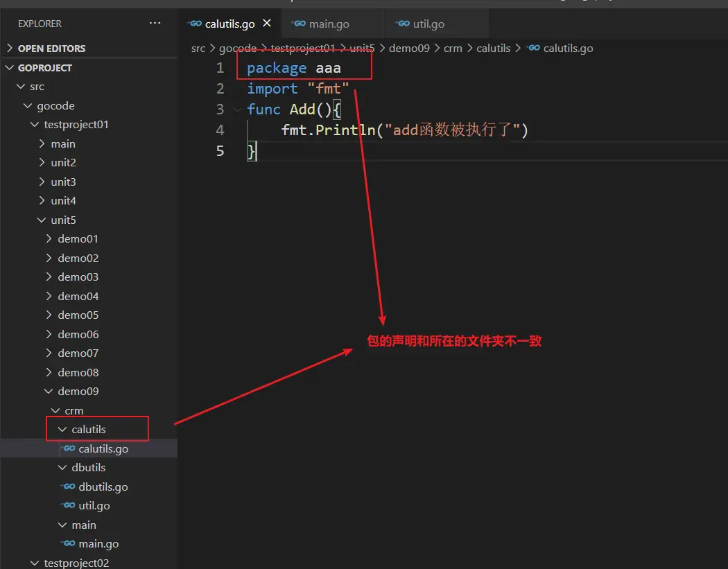The height and width of the screenshot is (569, 728).
Task: Click the Go icon on util.go tab
Action: pos(403,24)
